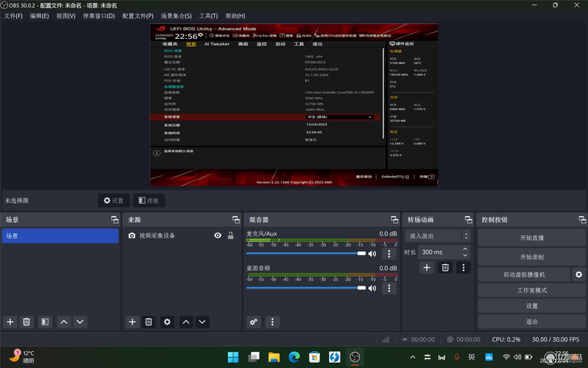Adjust 麦克风/Aux volume slider
588x368 pixels.
(306, 253)
